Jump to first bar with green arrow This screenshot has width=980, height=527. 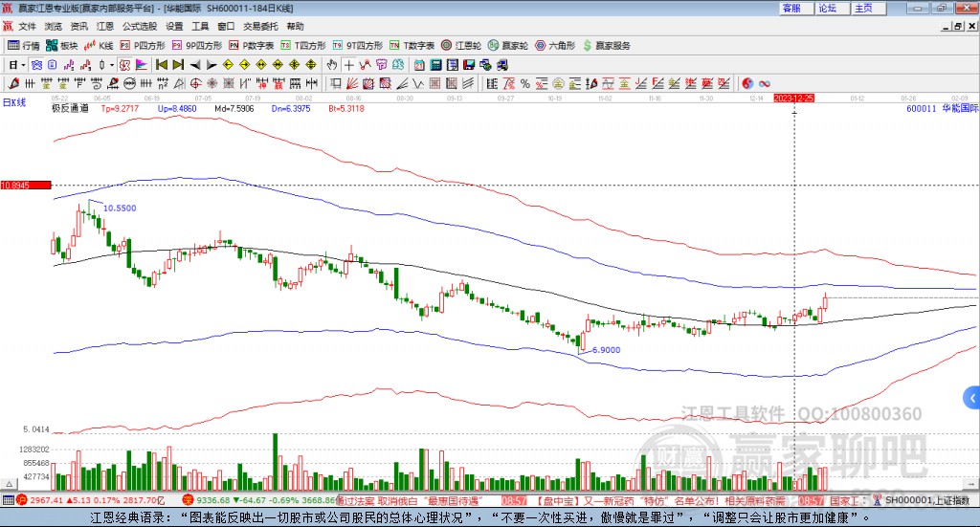(162, 65)
